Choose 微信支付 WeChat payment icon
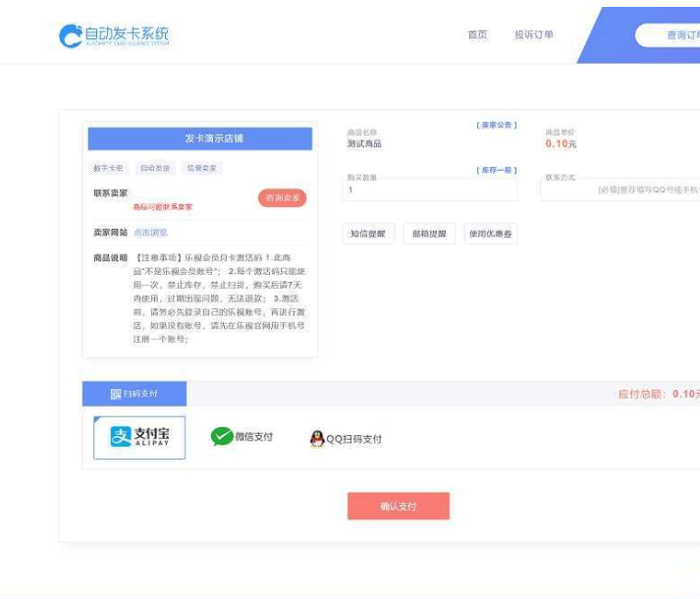This screenshot has height=599, width=700. point(222,437)
